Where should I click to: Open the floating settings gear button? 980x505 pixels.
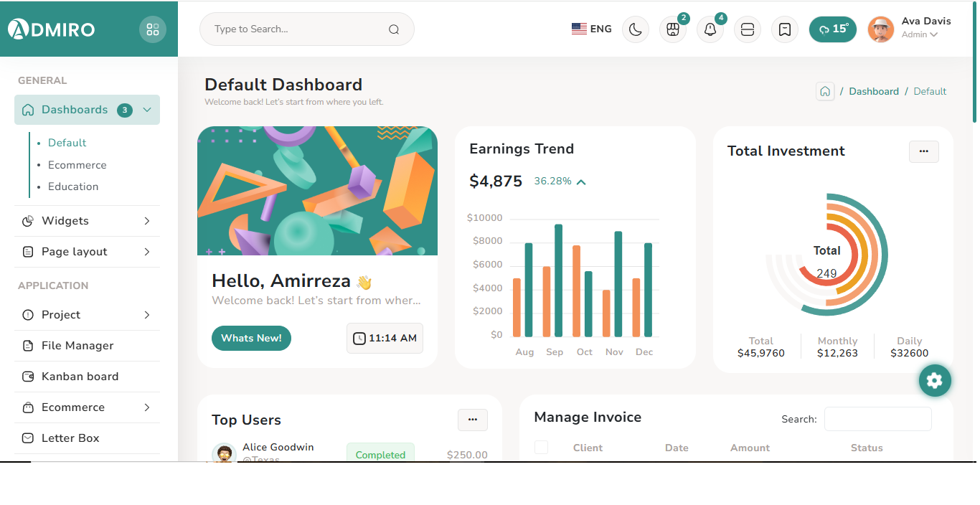tap(935, 380)
